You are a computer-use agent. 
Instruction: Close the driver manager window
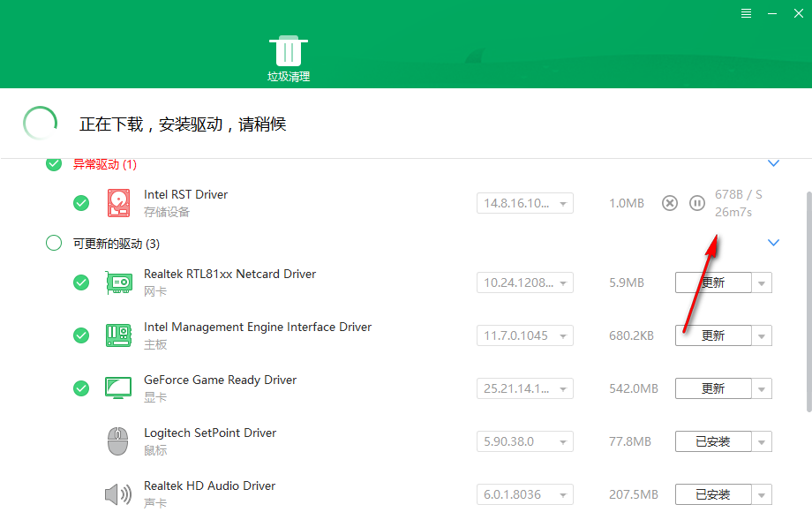point(799,13)
